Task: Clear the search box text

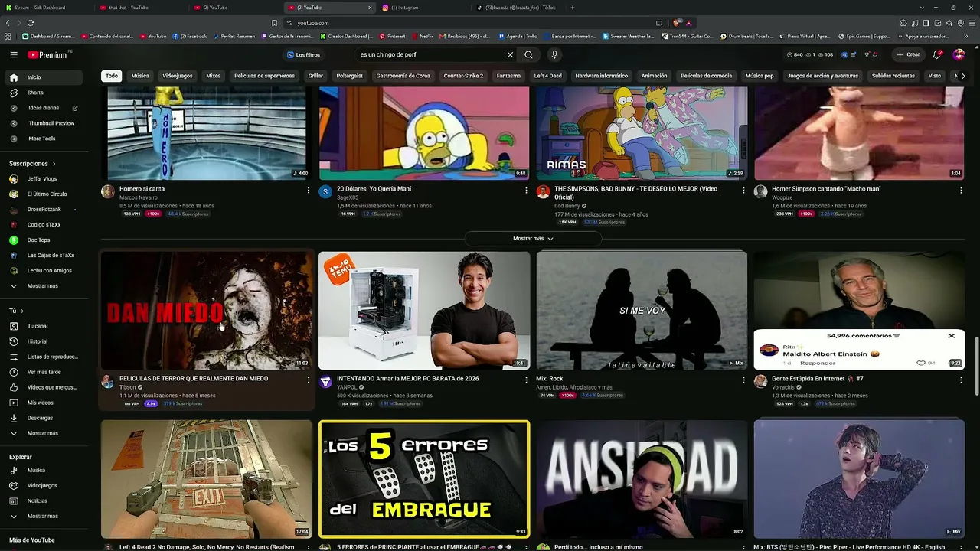Action: pos(510,55)
